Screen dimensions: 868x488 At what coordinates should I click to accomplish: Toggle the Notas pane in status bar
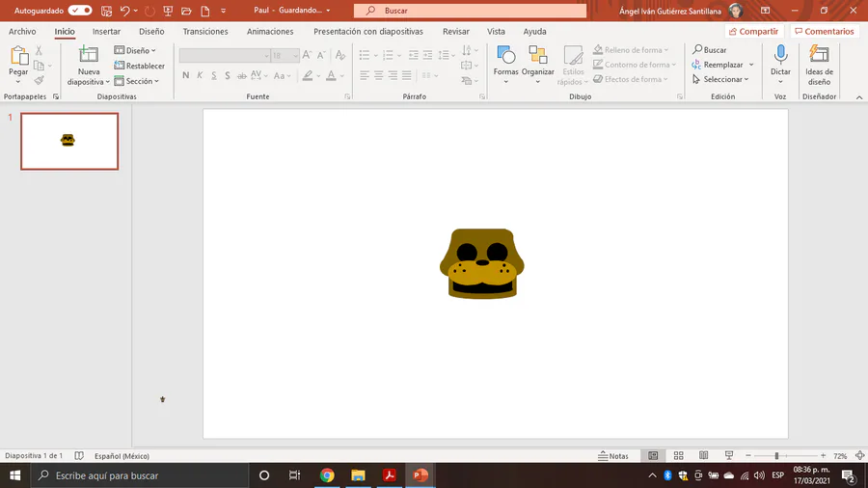tap(613, 456)
